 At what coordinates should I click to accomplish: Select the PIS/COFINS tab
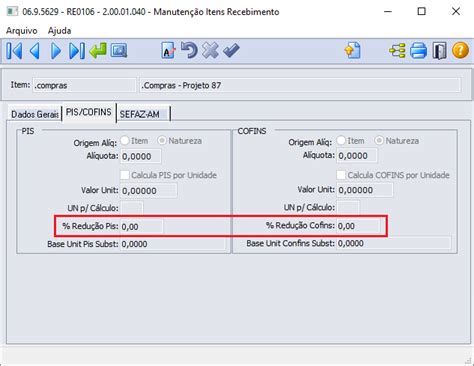89,112
